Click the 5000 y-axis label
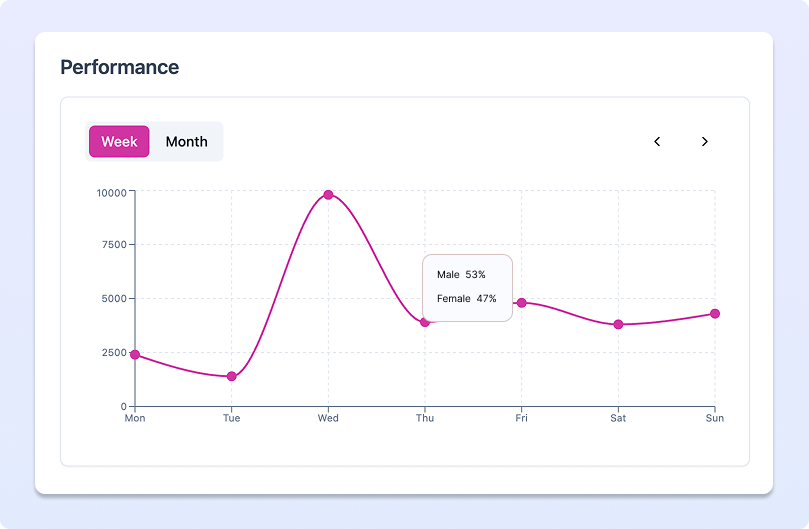The height and width of the screenshot is (529, 809). pyautogui.click(x=112, y=299)
